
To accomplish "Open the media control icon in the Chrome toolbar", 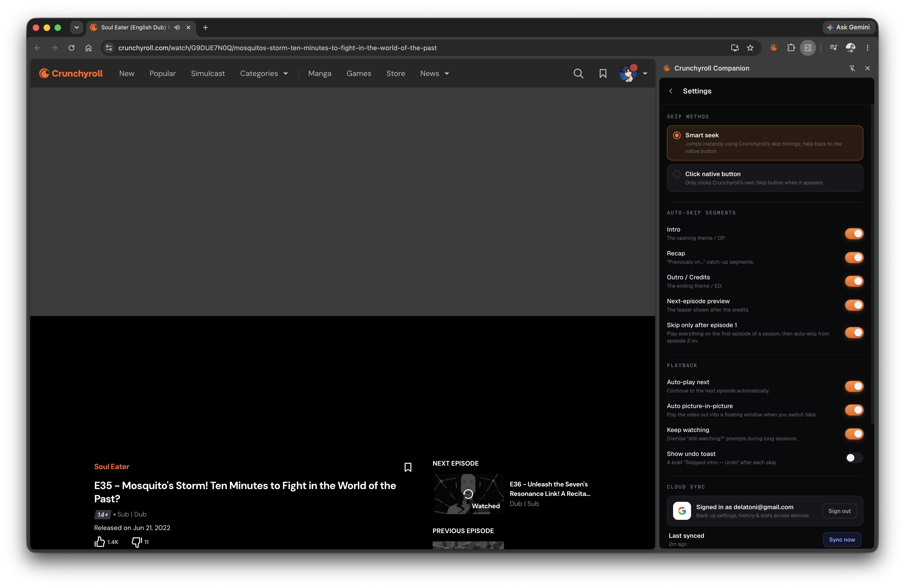I will coord(833,48).
